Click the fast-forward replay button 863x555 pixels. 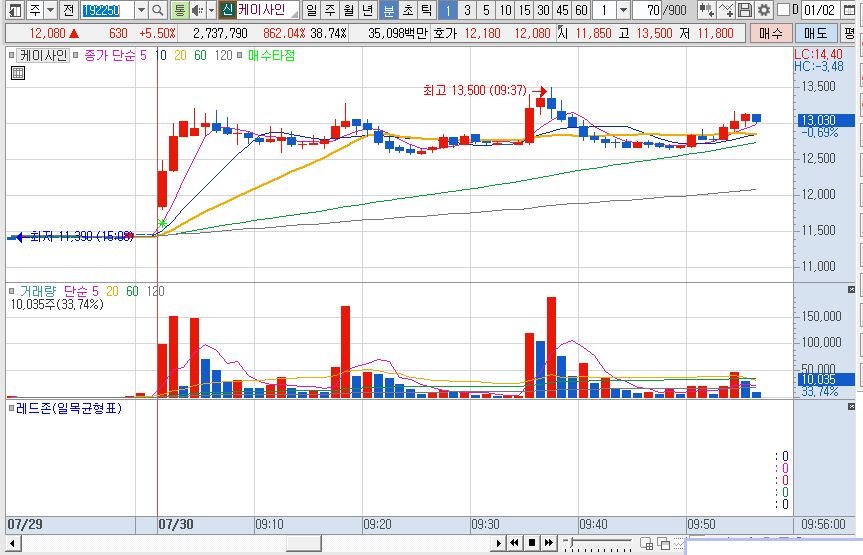point(548,543)
